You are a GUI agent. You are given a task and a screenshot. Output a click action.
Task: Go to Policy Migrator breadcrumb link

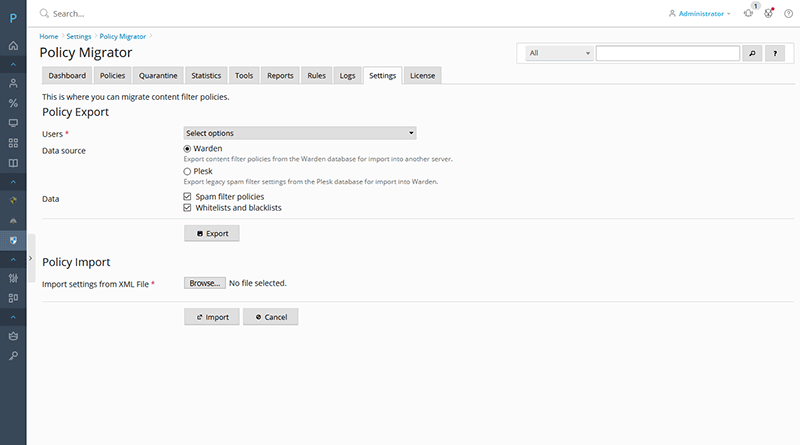point(122,37)
